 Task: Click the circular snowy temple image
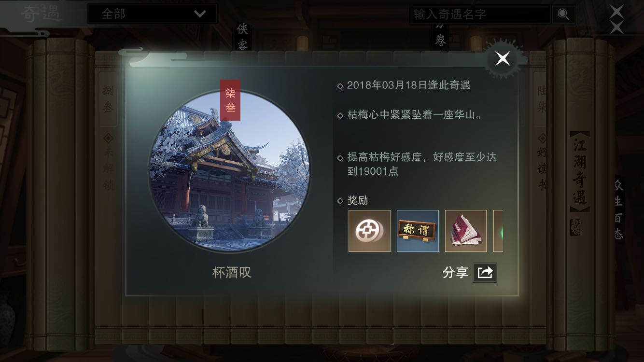pyautogui.click(x=229, y=171)
